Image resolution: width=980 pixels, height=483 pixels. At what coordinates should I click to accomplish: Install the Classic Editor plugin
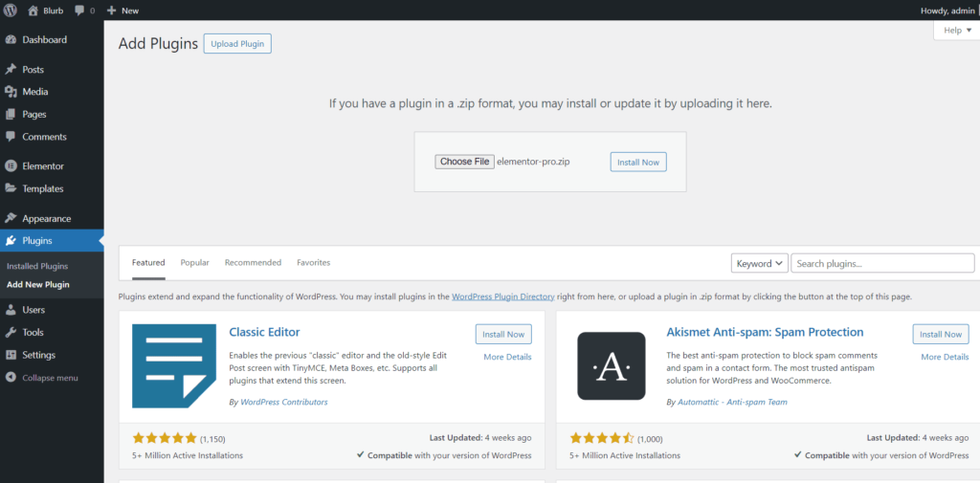click(x=503, y=335)
